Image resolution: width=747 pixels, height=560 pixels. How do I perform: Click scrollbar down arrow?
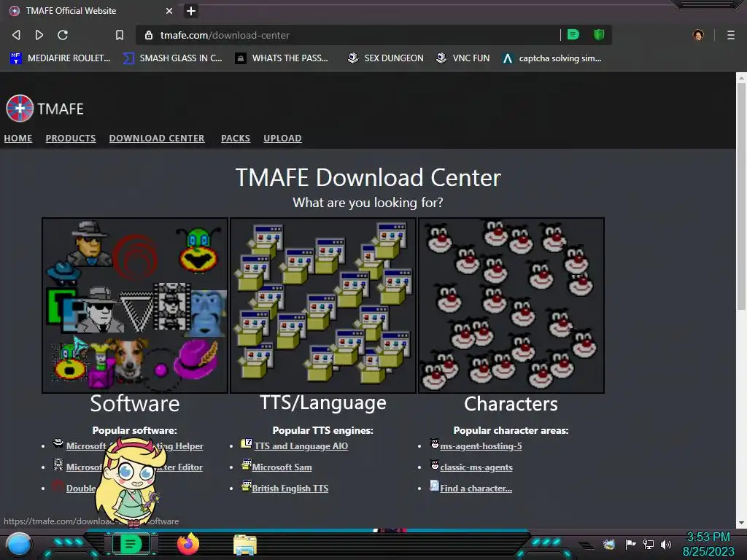(741, 522)
